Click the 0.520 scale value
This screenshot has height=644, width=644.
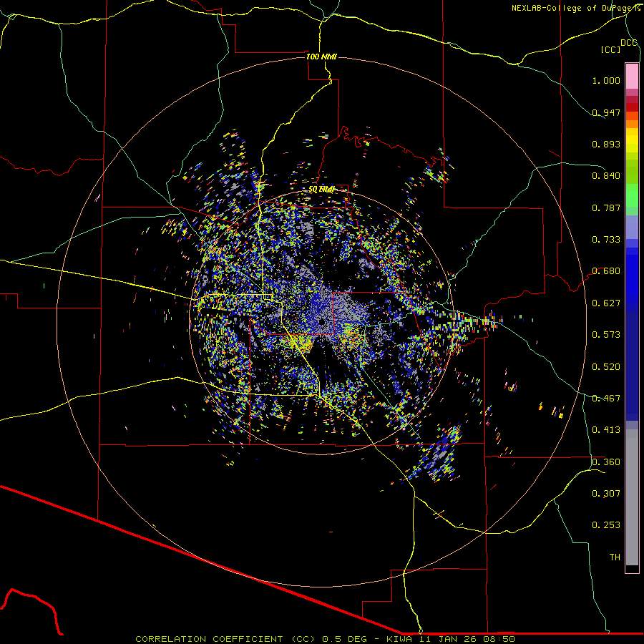(606, 367)
